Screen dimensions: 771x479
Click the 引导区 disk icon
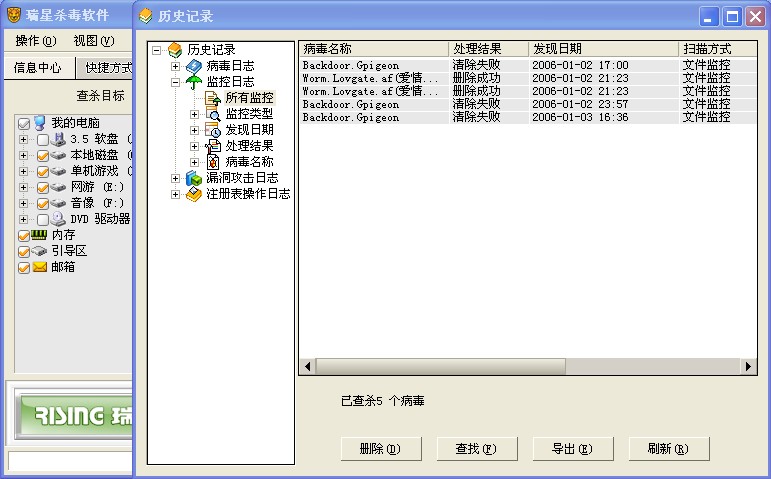pyautogui.click(x=39, y=251)
